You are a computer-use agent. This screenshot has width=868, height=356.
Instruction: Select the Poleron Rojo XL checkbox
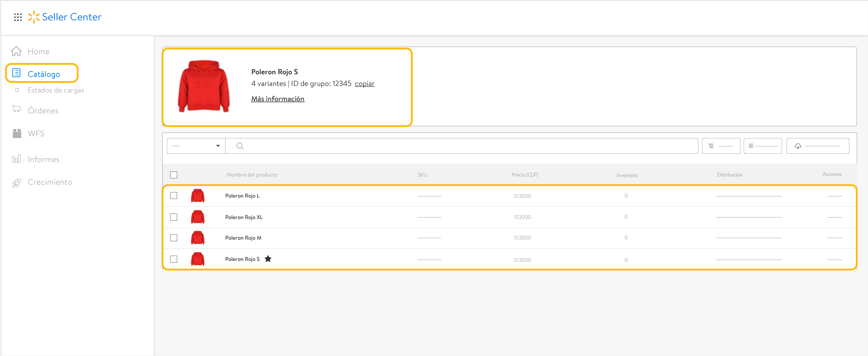coord(174,217)
